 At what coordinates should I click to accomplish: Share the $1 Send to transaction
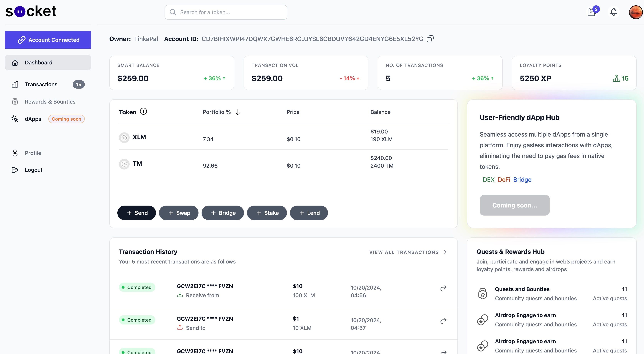click(443, 321)
